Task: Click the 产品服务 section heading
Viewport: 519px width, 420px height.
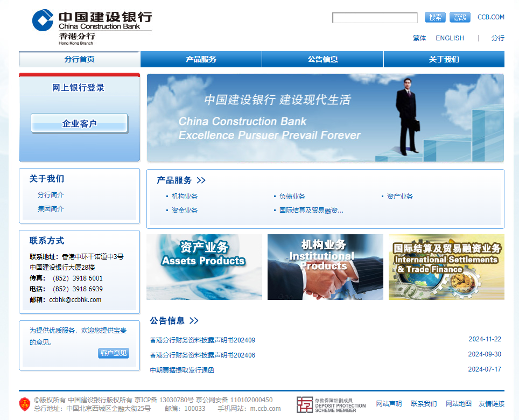Action: 174,180
